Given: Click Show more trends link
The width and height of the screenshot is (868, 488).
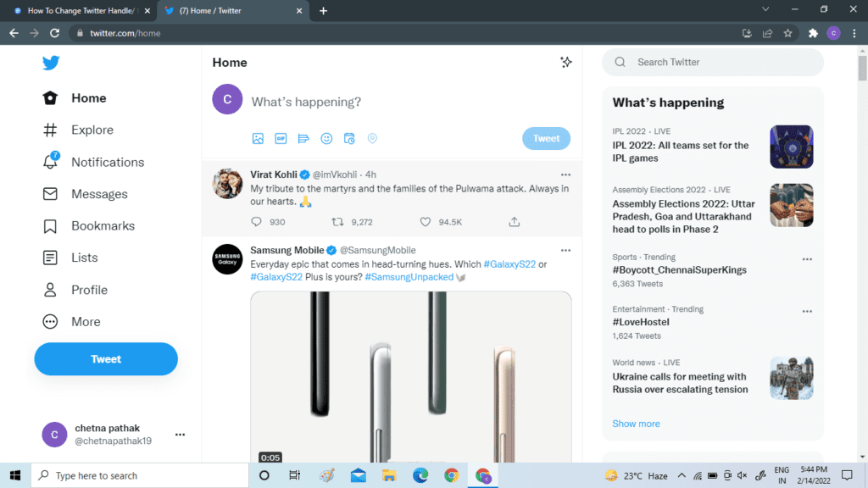Looking at the screenshot, I should click(636, 424).
